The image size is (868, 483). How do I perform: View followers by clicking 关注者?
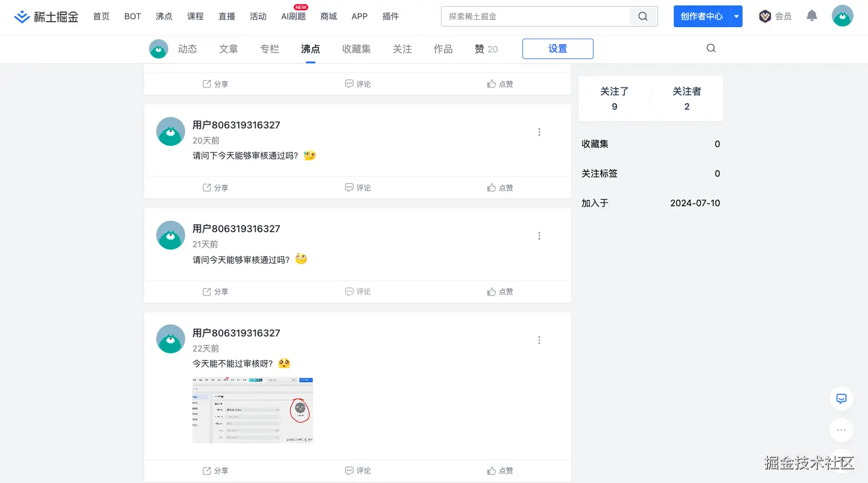(686, 98)
